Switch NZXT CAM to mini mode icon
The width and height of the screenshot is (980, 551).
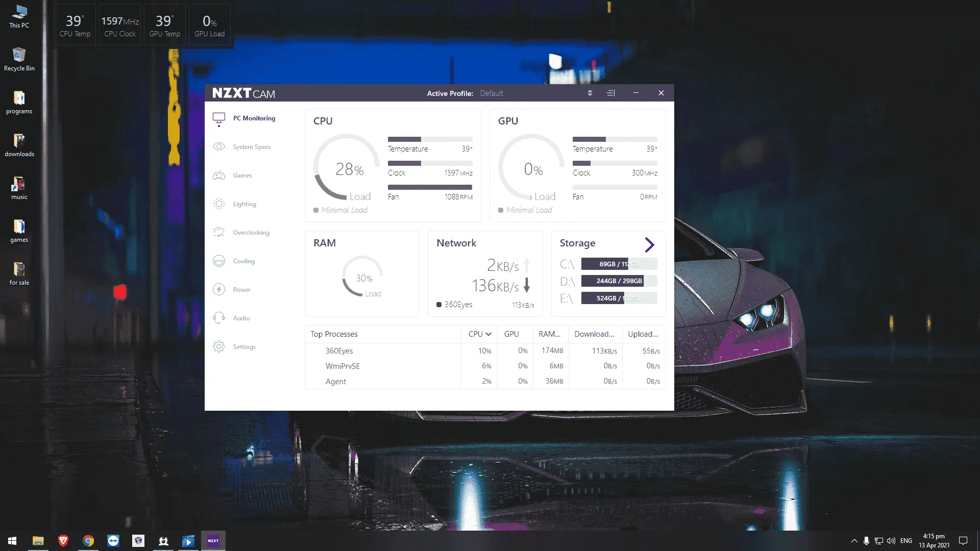[x=611, y=93]
